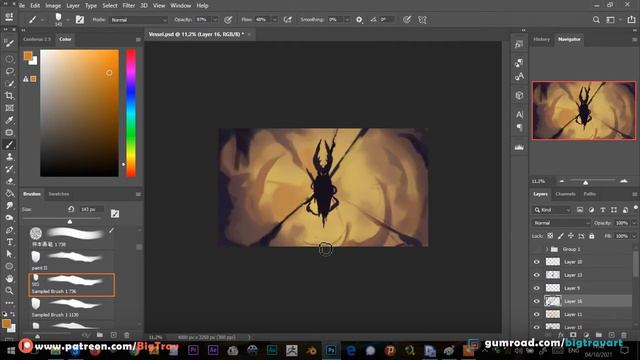The height and width of the screenshot is (360, 640).
Task: Switch to the Paths tab
Action: (590, 194)
